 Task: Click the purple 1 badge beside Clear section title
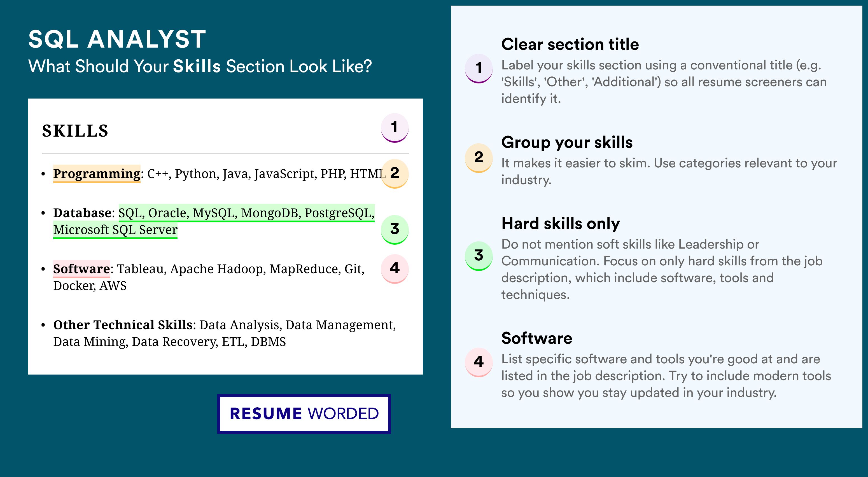click(x=479, y=68)
